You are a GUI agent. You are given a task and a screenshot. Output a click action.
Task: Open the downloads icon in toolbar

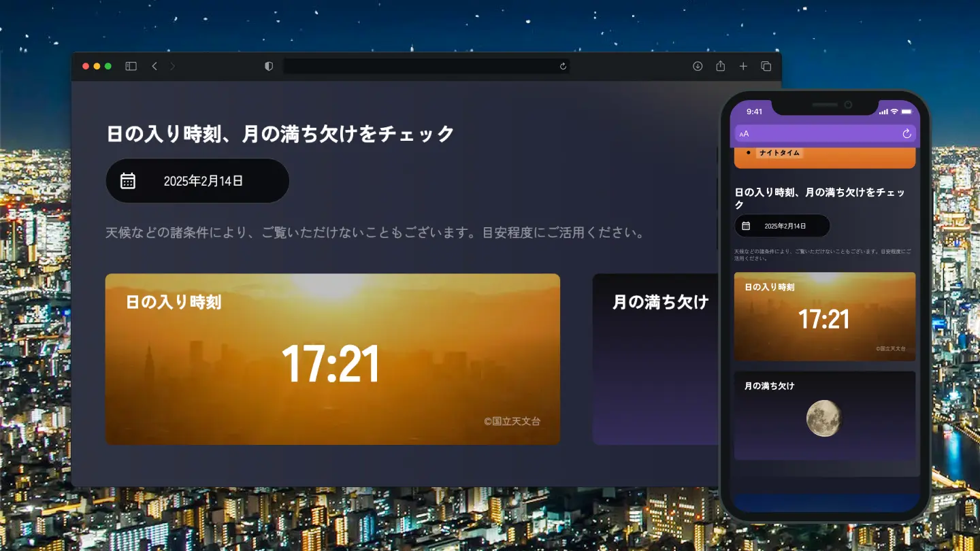pos(698,66)
